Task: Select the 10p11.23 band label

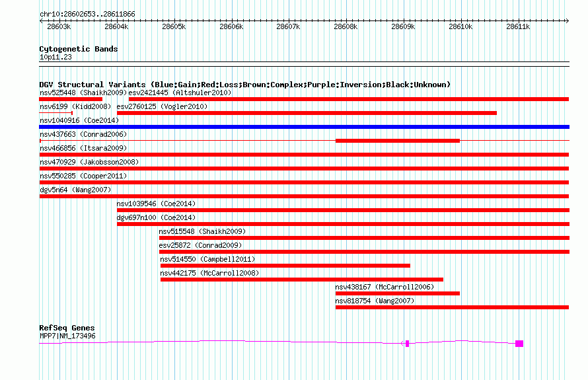Action: tap(55, 57)
